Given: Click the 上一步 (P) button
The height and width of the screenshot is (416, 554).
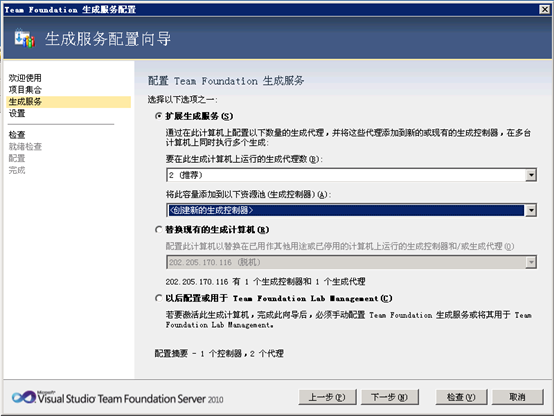Looking at the screenshot, I should pyautogui.click(x=327, y=397).
